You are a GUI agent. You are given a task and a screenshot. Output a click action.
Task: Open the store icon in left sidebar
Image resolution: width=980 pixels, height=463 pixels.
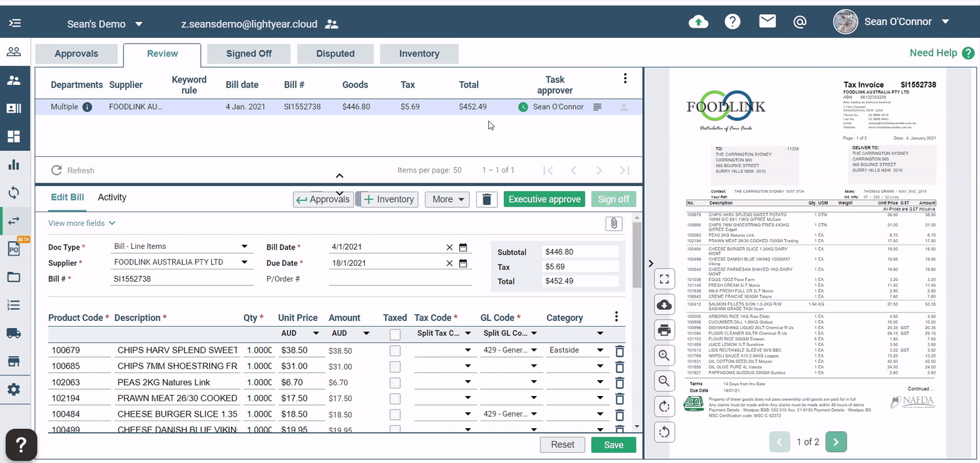[x=14, y=361]
